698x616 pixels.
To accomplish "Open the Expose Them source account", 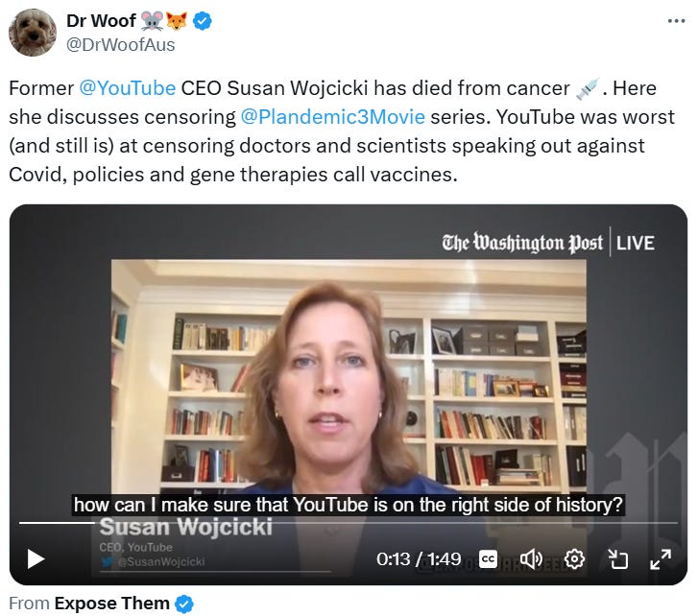I will (111, 604).
